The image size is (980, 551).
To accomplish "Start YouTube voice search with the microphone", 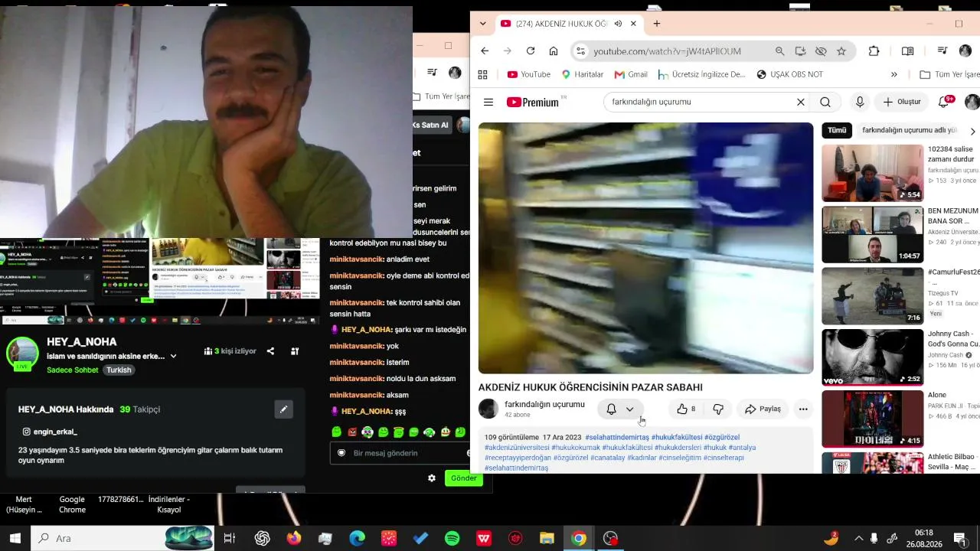I will tap(860, 102).
